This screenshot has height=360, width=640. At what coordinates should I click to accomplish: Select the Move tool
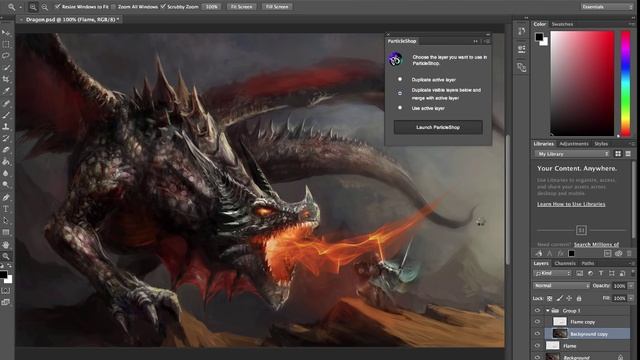(6, 32)
